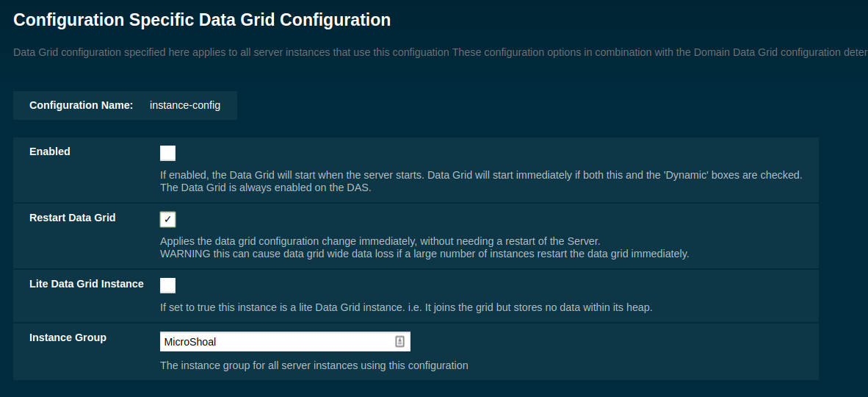868x397 pixels.
Task: Click the 'Configuration Specific Data Grid Configuration' heading
Action: tap(202, 20)
